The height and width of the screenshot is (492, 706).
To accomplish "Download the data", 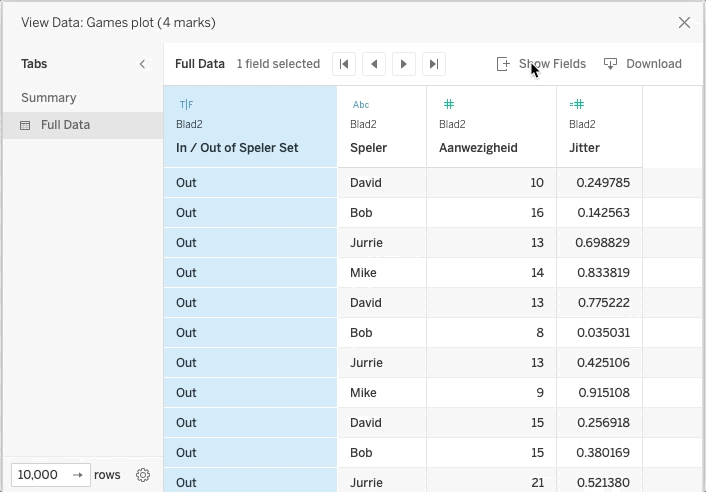I will tap(643, 64).
